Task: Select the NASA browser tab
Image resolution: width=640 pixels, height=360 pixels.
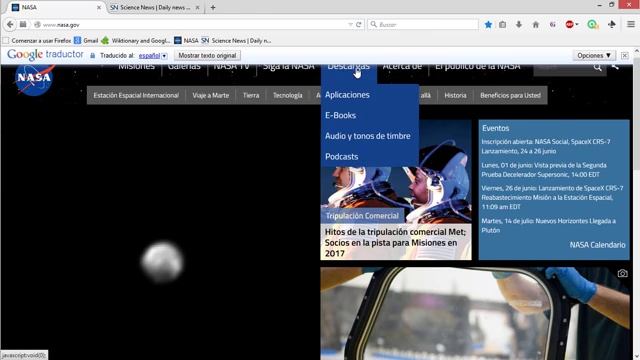Action: coord(54,7)
